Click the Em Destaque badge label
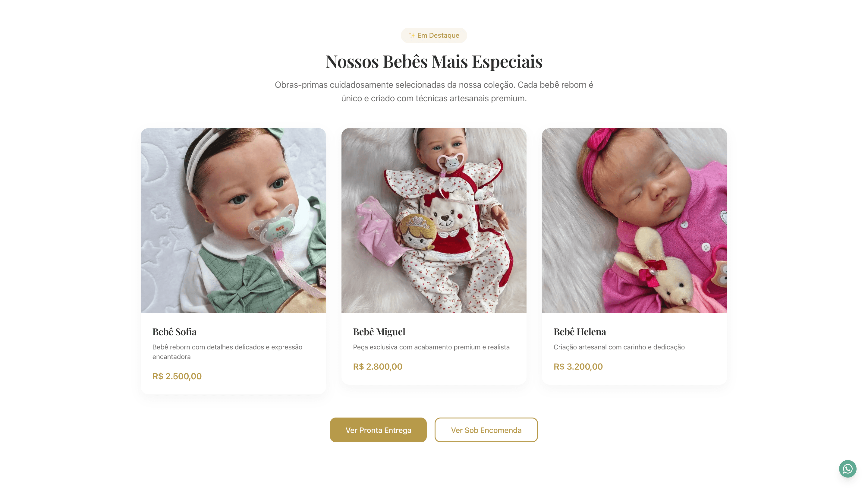Screen dimensions: 868x489 click(x=438, y=35)
